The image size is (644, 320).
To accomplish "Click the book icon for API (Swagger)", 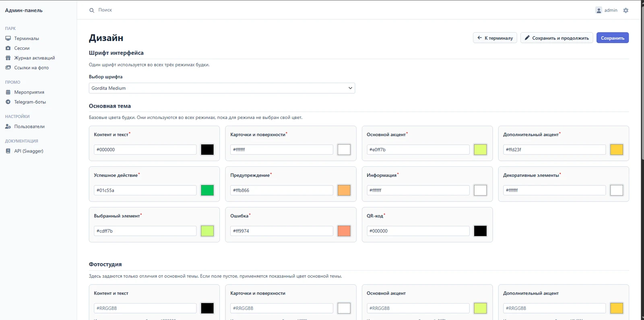I will pos(8,151).
